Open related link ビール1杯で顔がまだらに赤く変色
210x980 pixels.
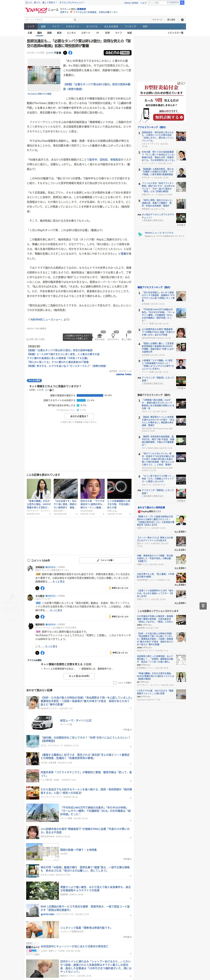point(64,354)
